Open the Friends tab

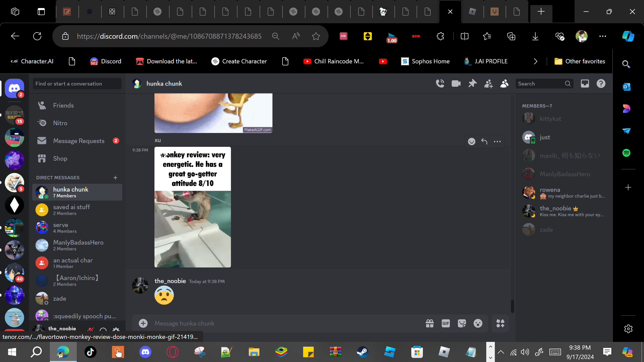[63, 106]
